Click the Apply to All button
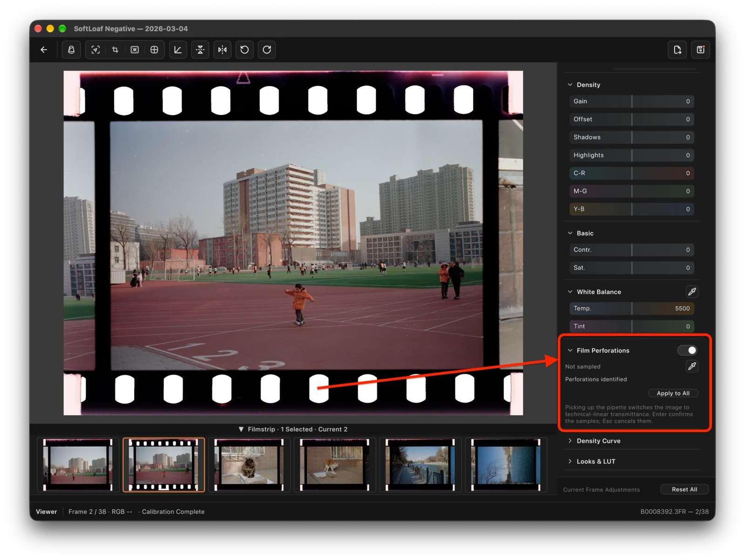 [673, 393]
